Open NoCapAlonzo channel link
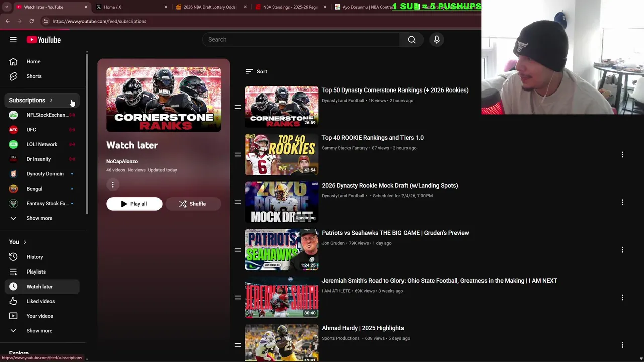This screenshot has width=644, height=362. [x=122, y=161]
